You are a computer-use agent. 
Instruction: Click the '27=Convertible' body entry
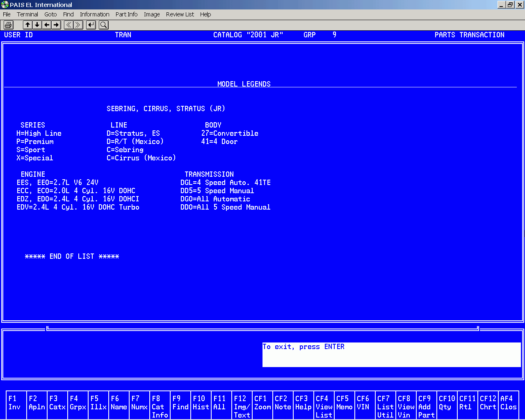coord(230,133)
